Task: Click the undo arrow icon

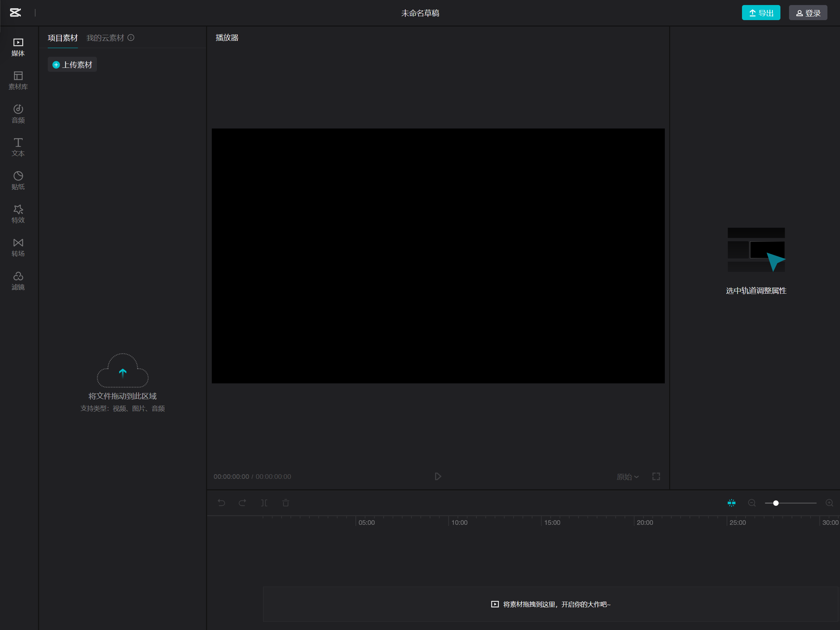Action: pos(221,503)
